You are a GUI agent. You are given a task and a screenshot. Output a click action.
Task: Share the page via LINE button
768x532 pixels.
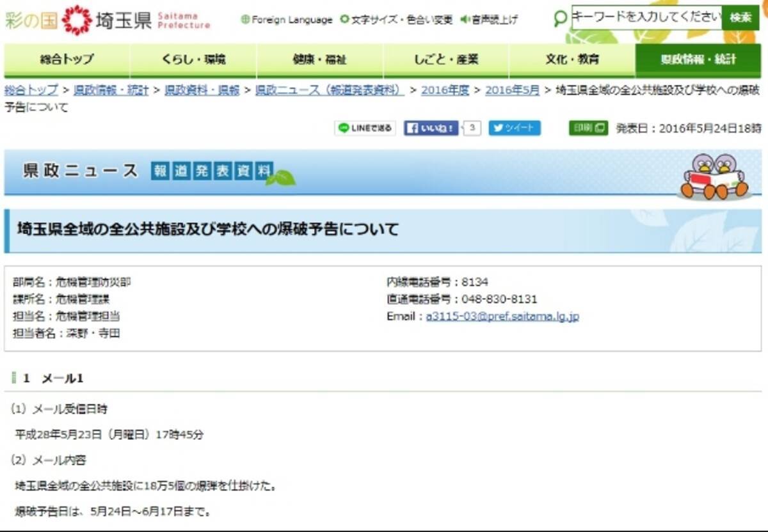point(365,128)
